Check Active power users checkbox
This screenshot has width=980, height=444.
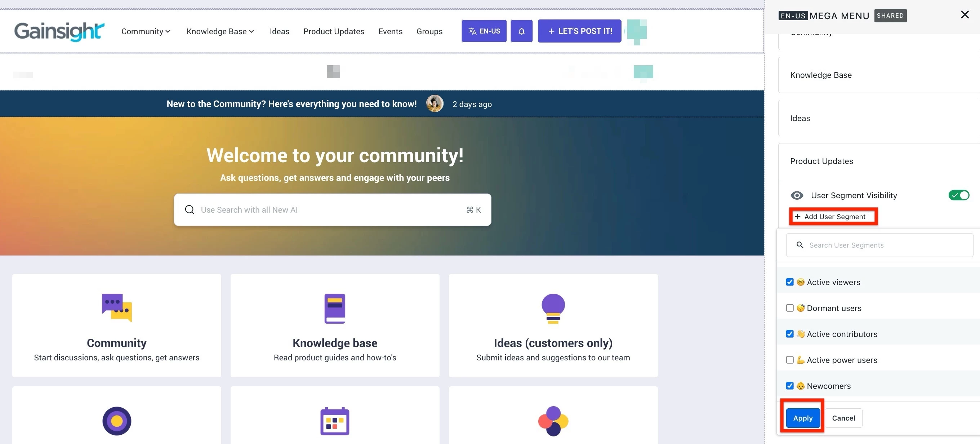pyautogui.click(x=790, y=360)
